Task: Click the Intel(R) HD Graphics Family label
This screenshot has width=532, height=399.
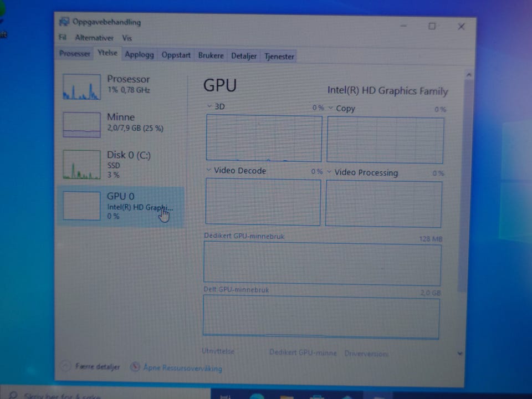Action: [387, 90]
